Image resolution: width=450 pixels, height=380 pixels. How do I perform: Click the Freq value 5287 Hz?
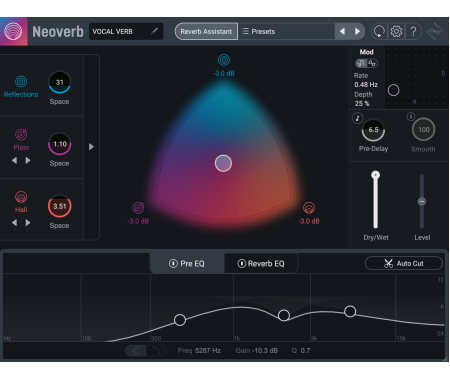208,351
